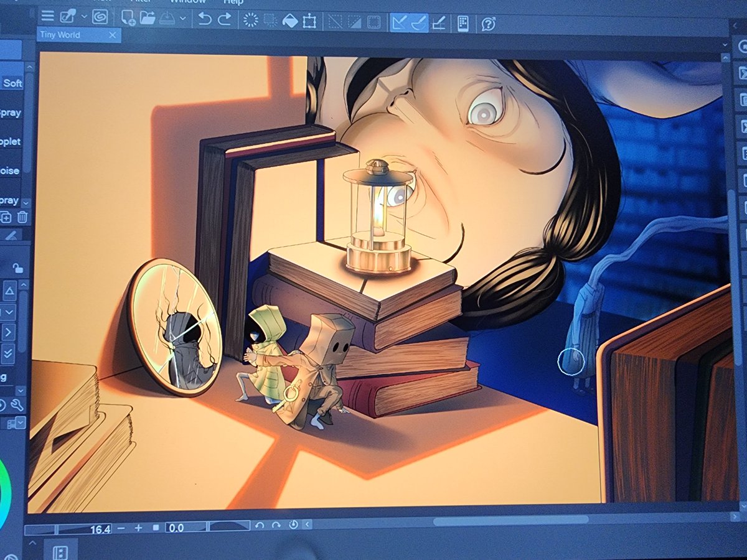Create a new canvas with New icon
This screenshot has width=747, height=560.
128,18
